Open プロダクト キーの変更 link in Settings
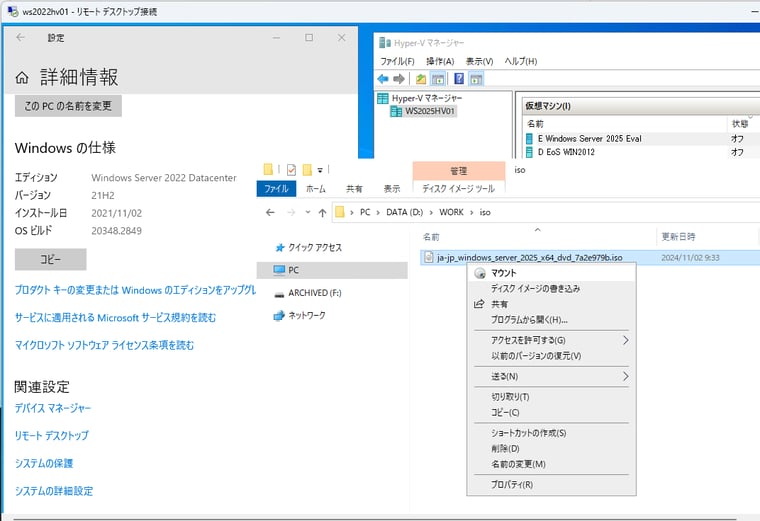The height and width of the screenshot is (521, 760). (135, 290)
